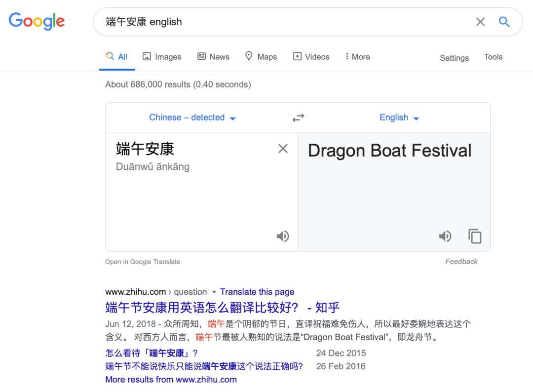The height and width of the screenshot is (392, 533).
Task: Click the www.zhihu.com breadcrumb URL
Action: [x=135, y=292]
